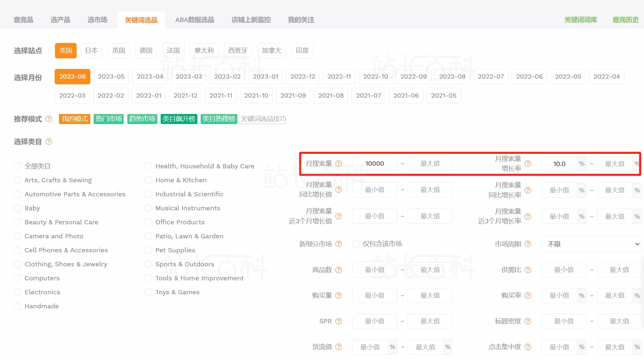Check the Musical Instruments category
644x359 pixels.
148,208
